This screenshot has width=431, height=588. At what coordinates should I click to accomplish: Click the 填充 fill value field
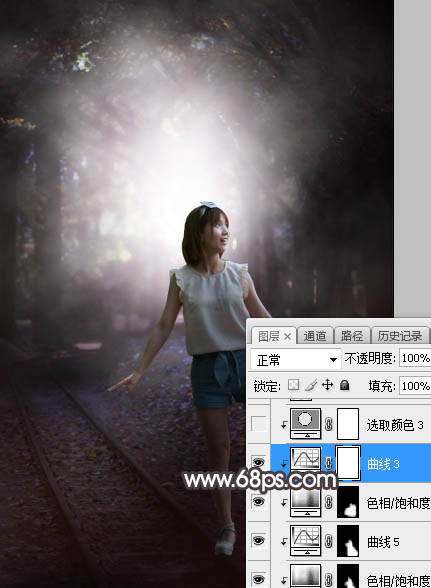415,386
